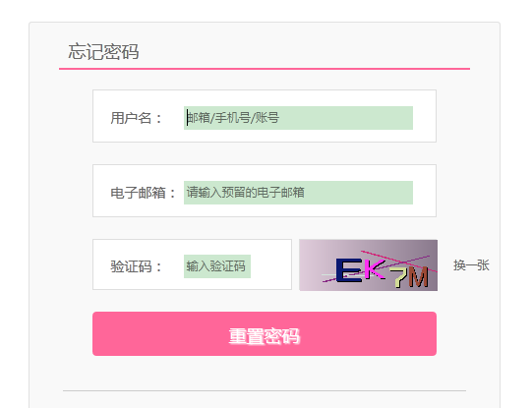Click the pink 重置密码 button
Viewport: 532px width, 408px height.
[265, 333]
